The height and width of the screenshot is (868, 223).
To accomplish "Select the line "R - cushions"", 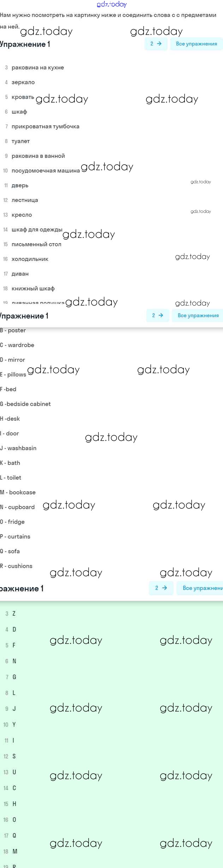I will pyautogui.click(x=16, y=566).
